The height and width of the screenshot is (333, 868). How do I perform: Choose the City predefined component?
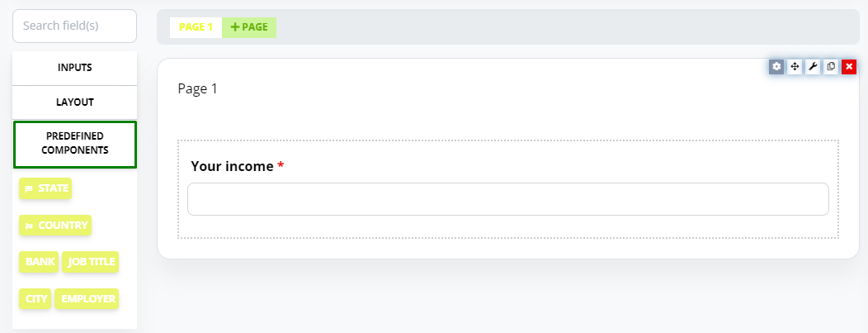coord(35,298)
